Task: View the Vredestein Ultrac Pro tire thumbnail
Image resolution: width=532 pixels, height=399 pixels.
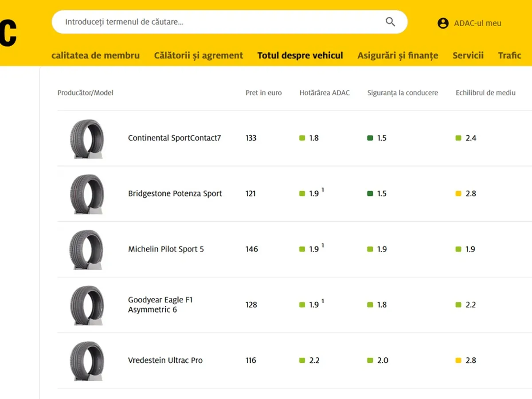Action: pyautogui.click(x=87, y=360)
